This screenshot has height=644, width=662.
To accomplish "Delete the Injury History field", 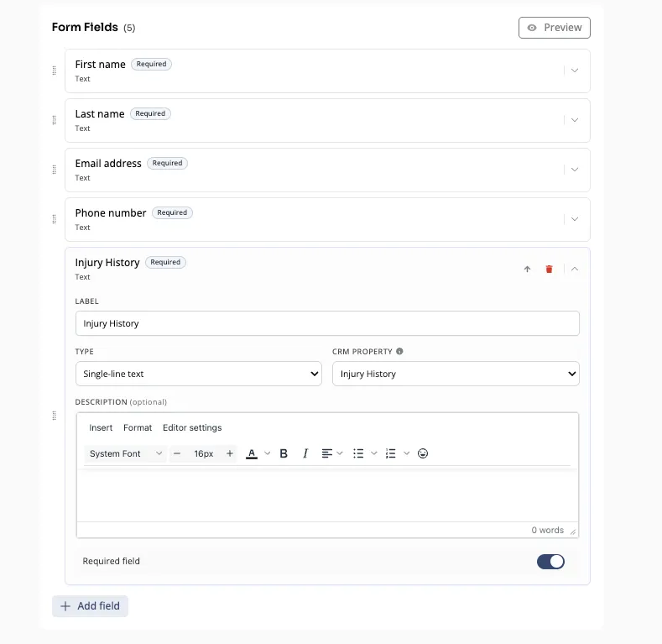I will click(549, 269).
